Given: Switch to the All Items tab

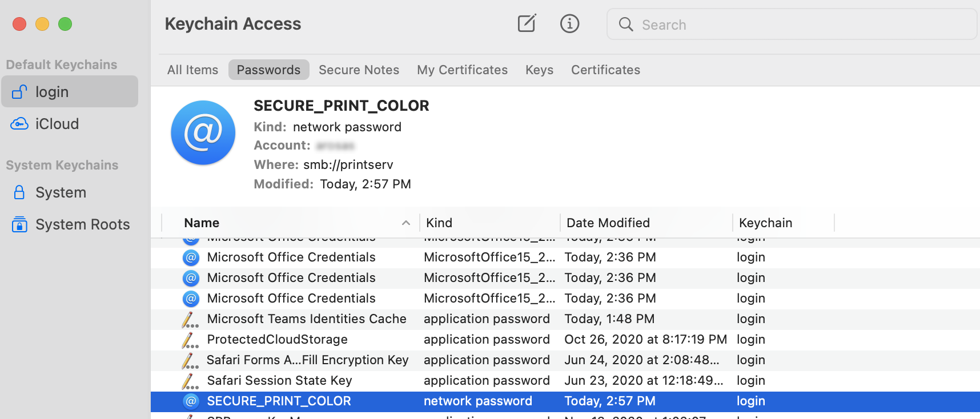Looking at the screenshot, I should pyautogui.click(x=192, y=70).
